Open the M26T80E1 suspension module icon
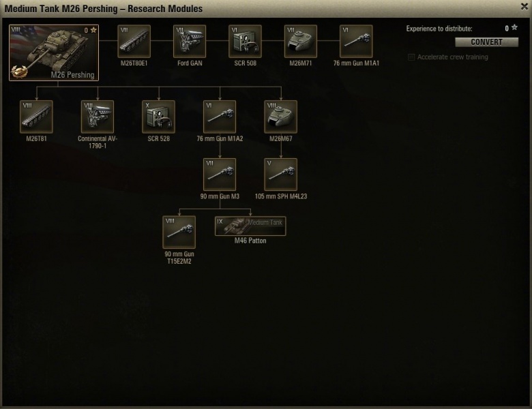 click(134, 42)
